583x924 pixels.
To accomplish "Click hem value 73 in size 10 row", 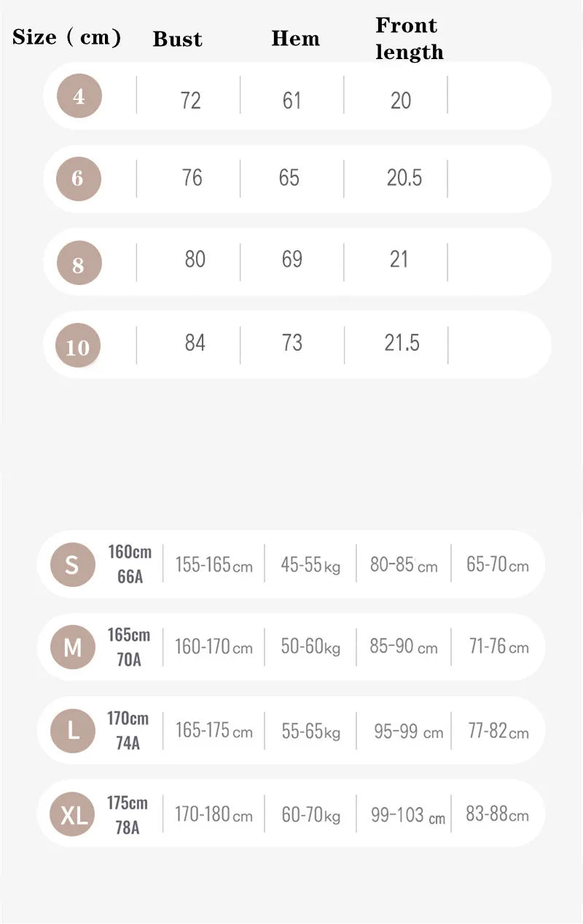I will pos(291,343).
